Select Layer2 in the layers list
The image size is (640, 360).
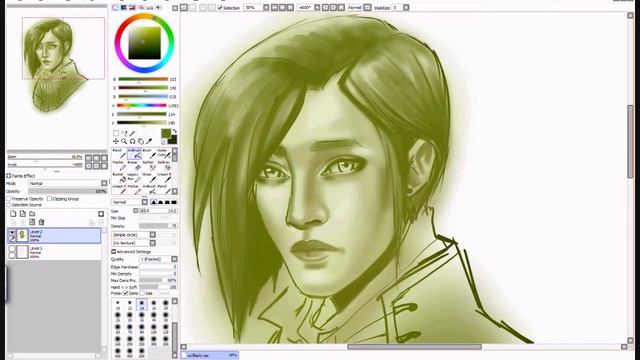pyautogui.click(x=54, y=236)
